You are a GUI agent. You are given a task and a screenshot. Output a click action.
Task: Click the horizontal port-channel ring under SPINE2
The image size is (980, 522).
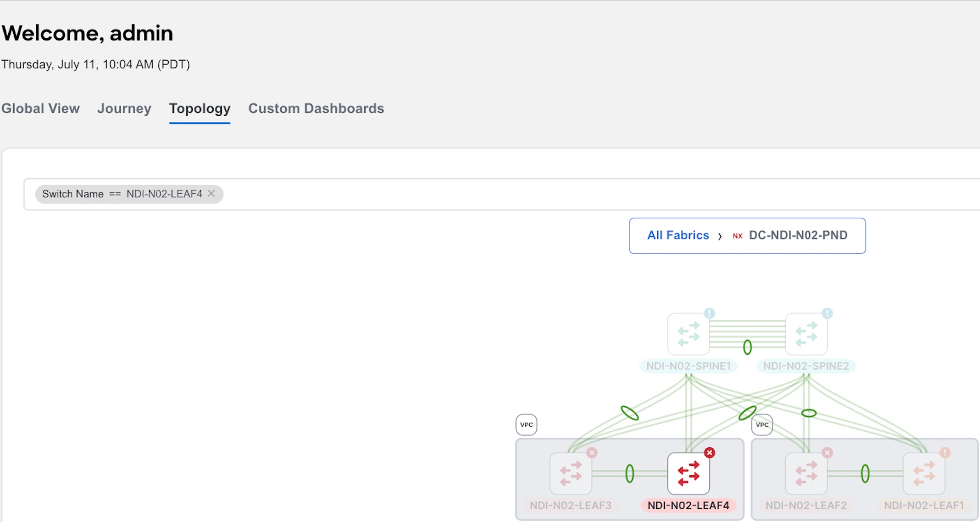pos(809,413)
